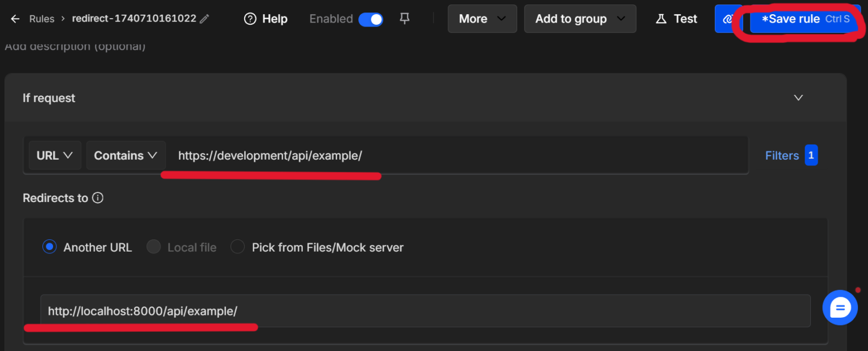Navigate back using the left arrow
The height and width of the screenshot is (351, 868).
(15, 18)
